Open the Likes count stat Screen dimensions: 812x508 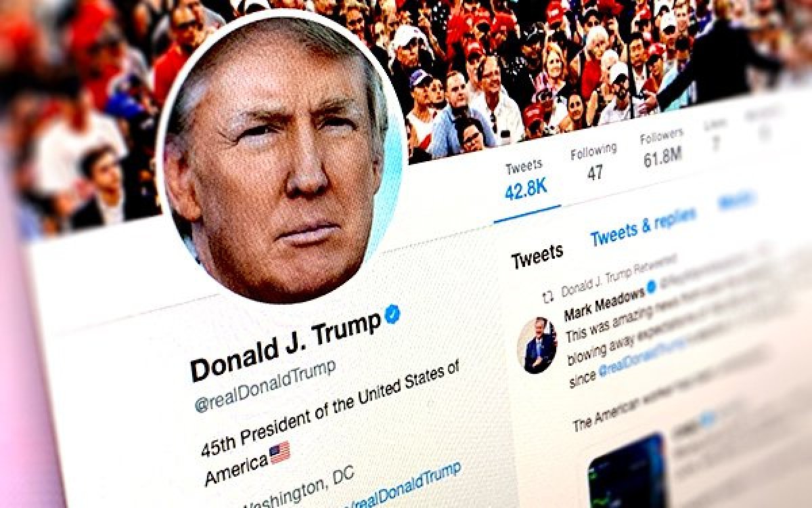tap(717, 135)
